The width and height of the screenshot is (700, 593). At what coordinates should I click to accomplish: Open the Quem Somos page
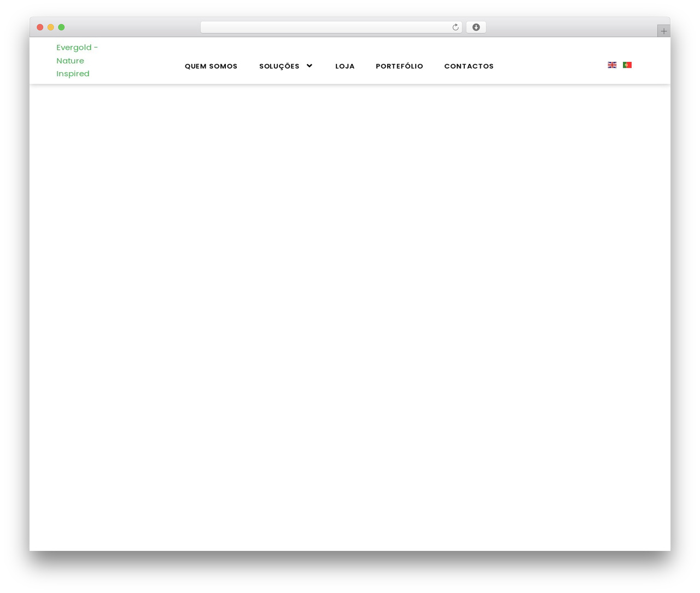(211, 66)
